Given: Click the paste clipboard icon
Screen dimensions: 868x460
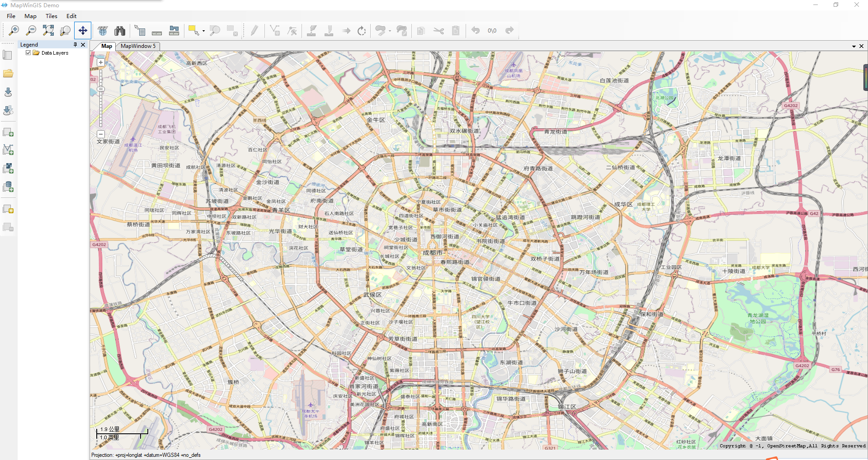Looking at the screenshot, I should (x=456, y=31).
